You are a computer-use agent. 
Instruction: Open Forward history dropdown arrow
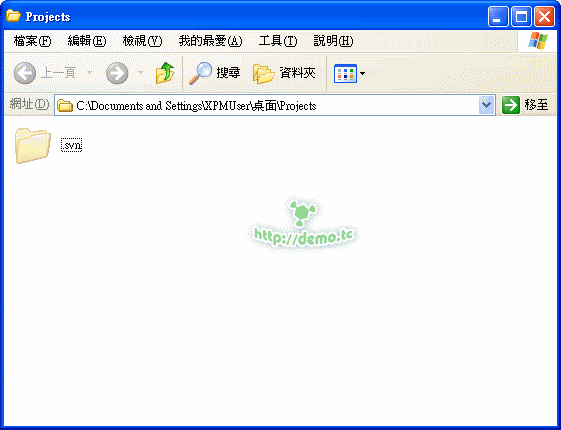141,73
